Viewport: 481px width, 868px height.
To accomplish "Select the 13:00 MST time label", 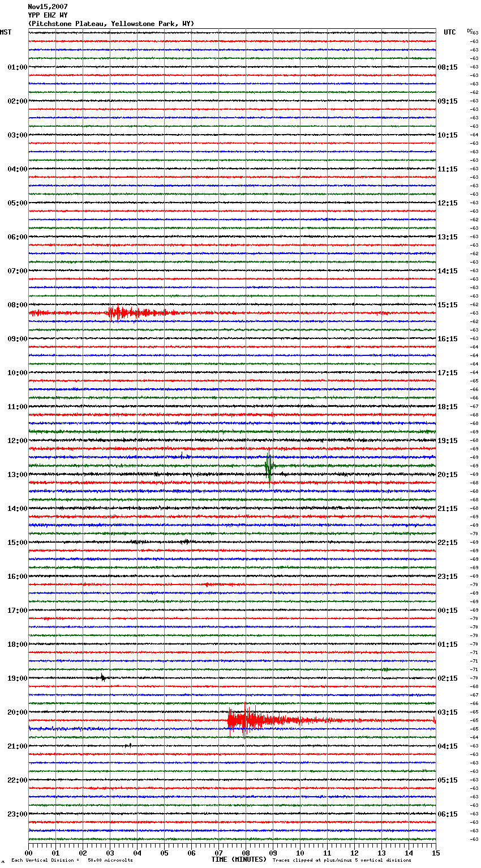I will coord(17,475).
